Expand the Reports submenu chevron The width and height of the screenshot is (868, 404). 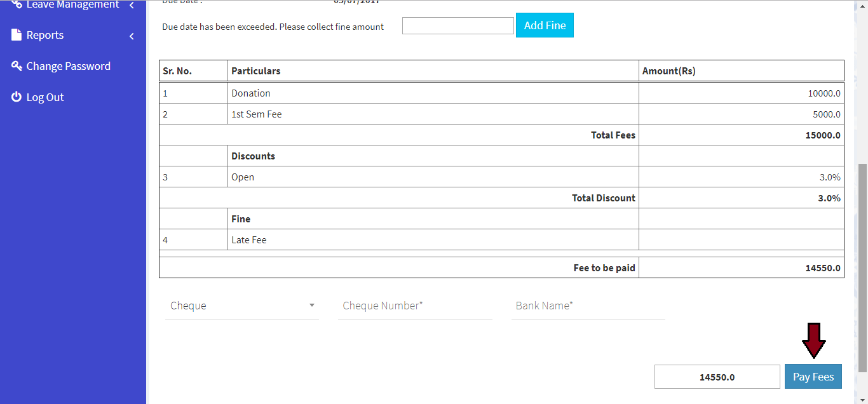132,36
